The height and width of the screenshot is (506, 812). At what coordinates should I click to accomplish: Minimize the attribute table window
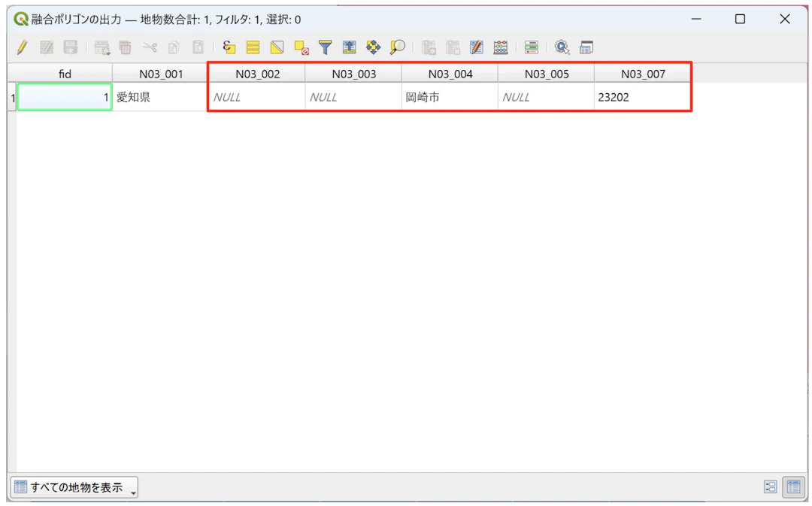tap(696, 19)
